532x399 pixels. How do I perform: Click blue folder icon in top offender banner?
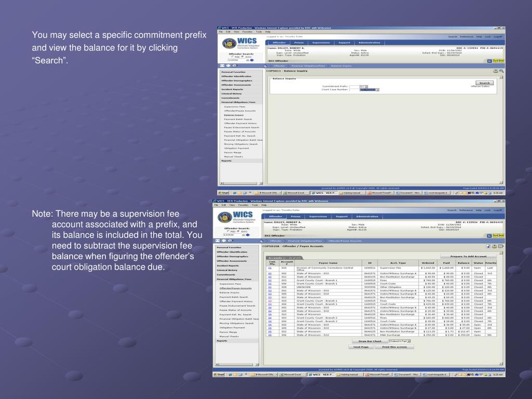489,61
